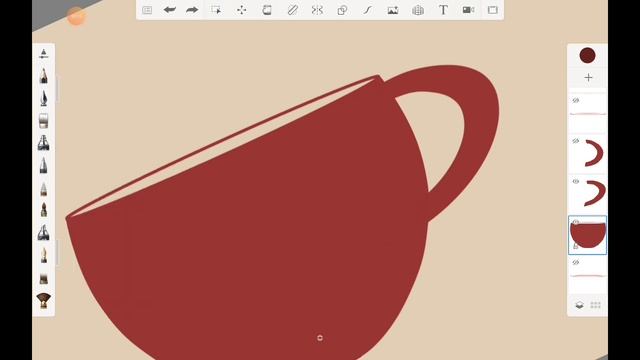Toggle full-screen UI with window icon
640x360 pixels.
493,10
